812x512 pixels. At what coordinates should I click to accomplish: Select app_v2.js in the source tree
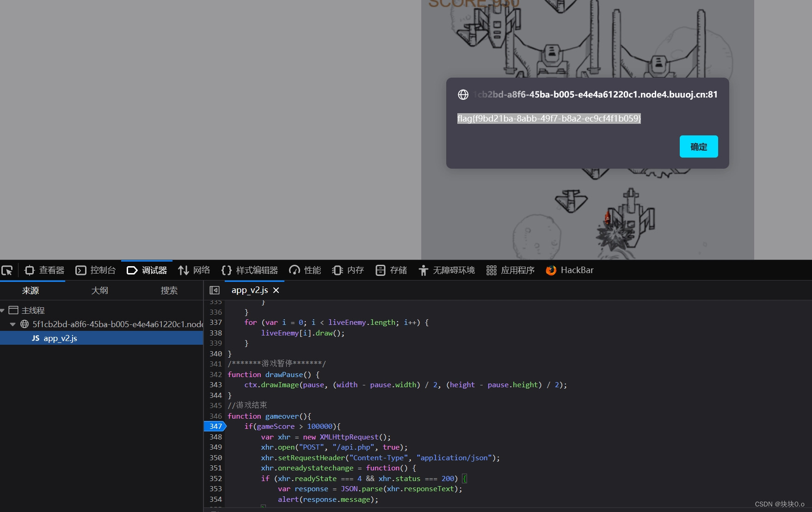[x=101, y=338]
